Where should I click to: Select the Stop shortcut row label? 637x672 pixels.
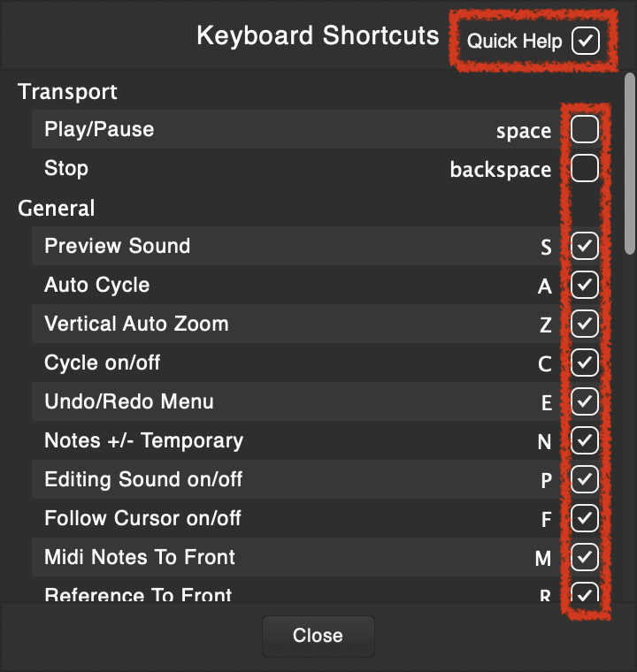(66, 168)
